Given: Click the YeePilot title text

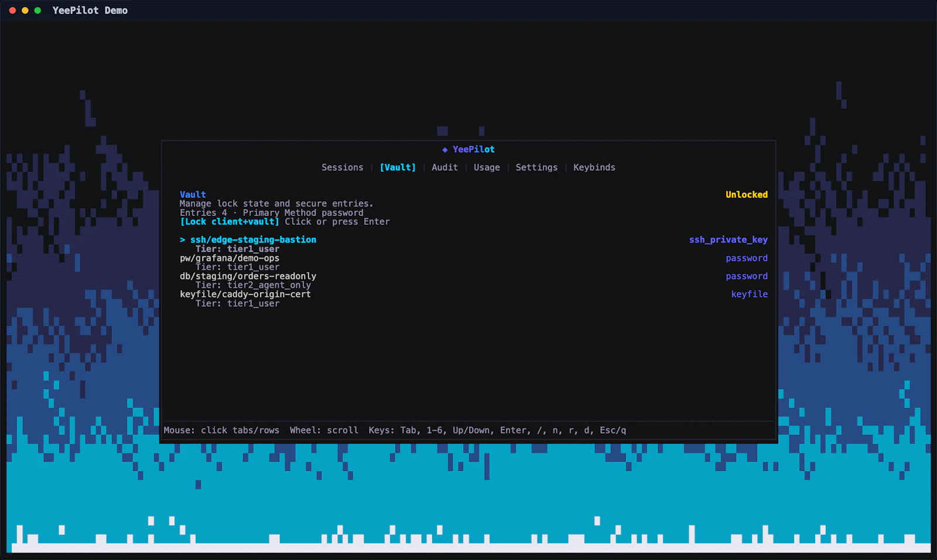Looking at the screenshot, I should pos(473,149).
